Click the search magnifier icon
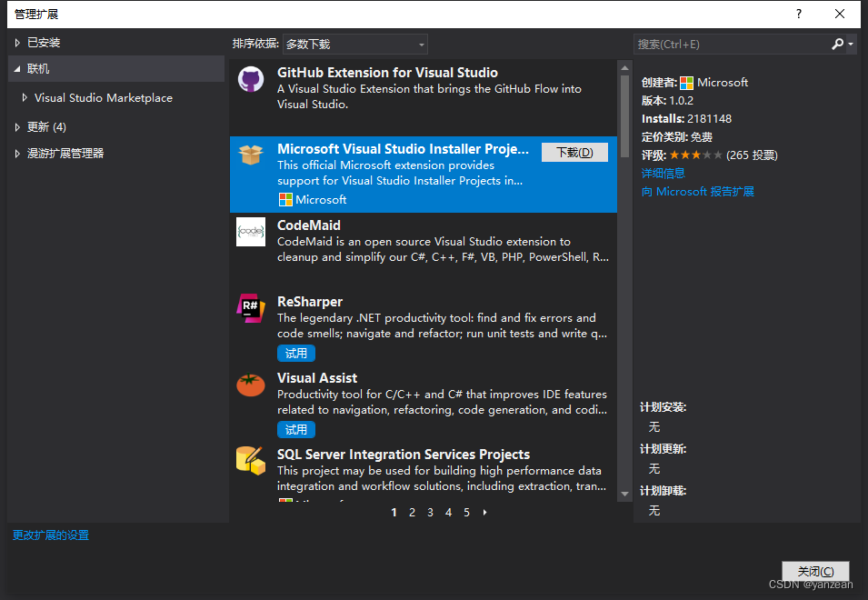Screen dimensions: 868x600 837,45
